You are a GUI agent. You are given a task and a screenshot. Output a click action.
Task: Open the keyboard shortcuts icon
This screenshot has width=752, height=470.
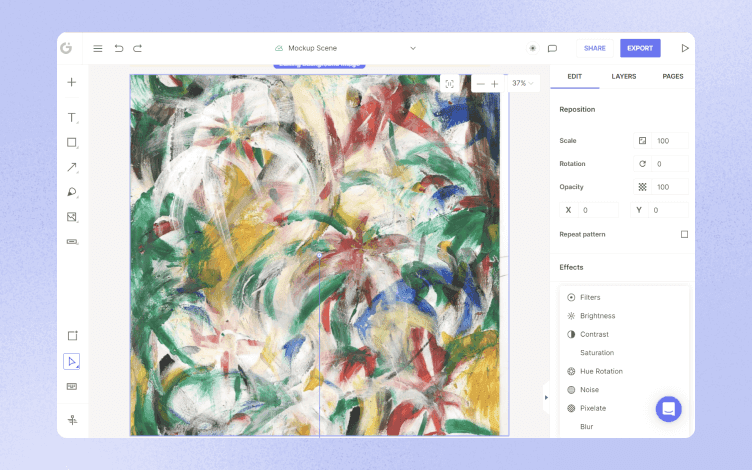[71, 387]
